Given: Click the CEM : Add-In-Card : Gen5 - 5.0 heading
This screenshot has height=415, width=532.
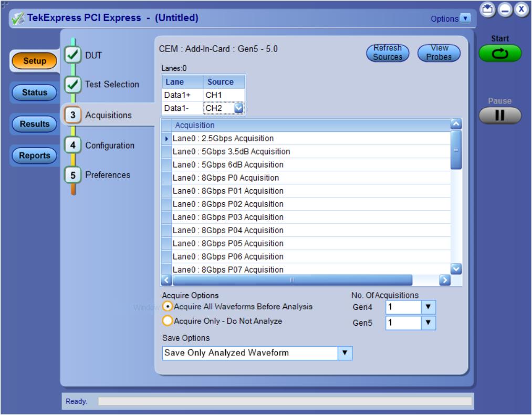Looking at the screenshot, I should pos(218,49).
